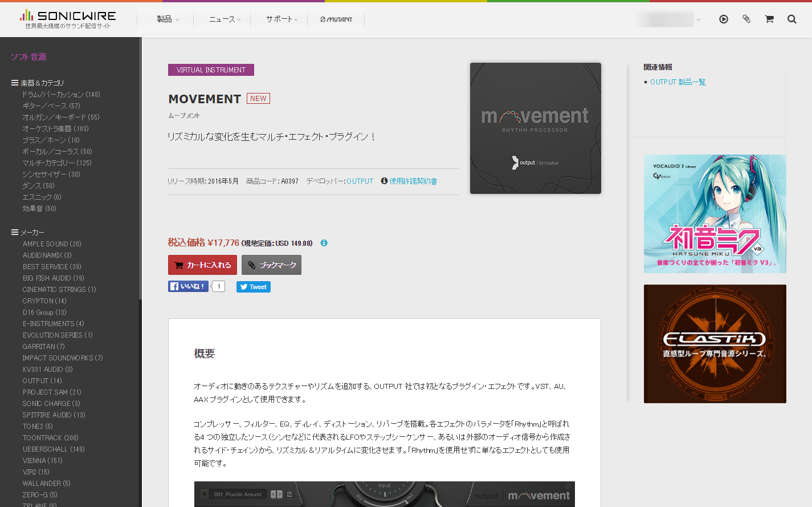Screen dimensions: 812x507
Task: Open VIENNA (151) maker
Action: [x=43, y=461]
